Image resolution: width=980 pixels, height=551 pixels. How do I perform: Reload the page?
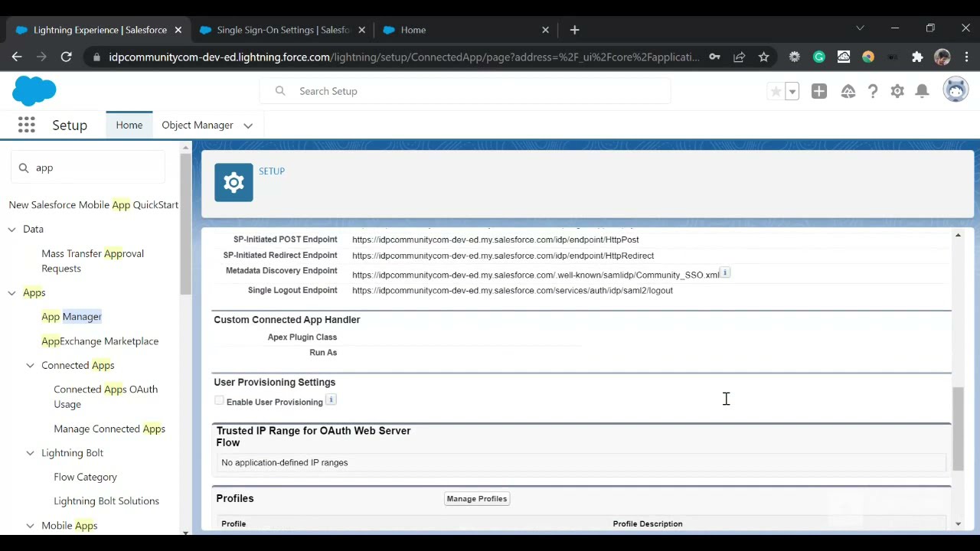[x=67, y=57]
